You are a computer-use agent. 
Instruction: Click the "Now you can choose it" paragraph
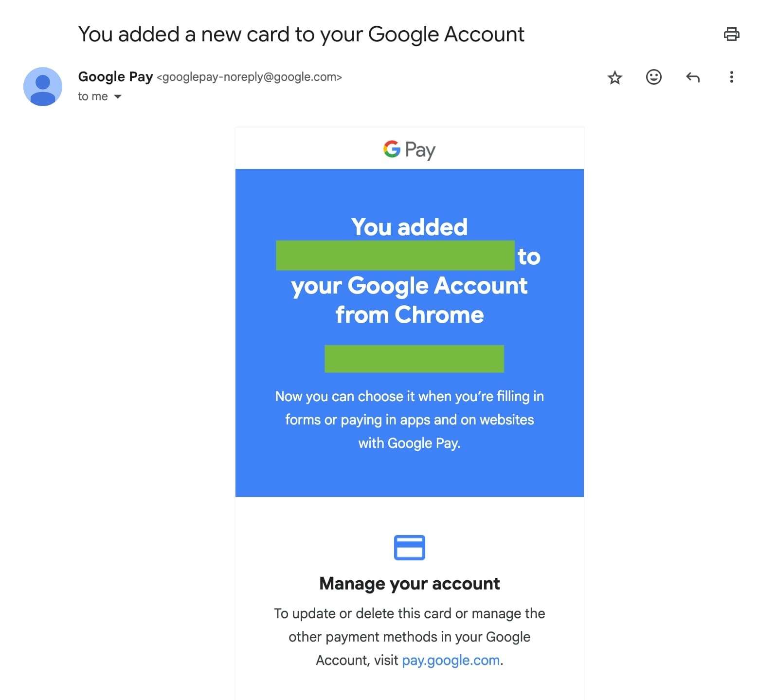tap(409, 420)
